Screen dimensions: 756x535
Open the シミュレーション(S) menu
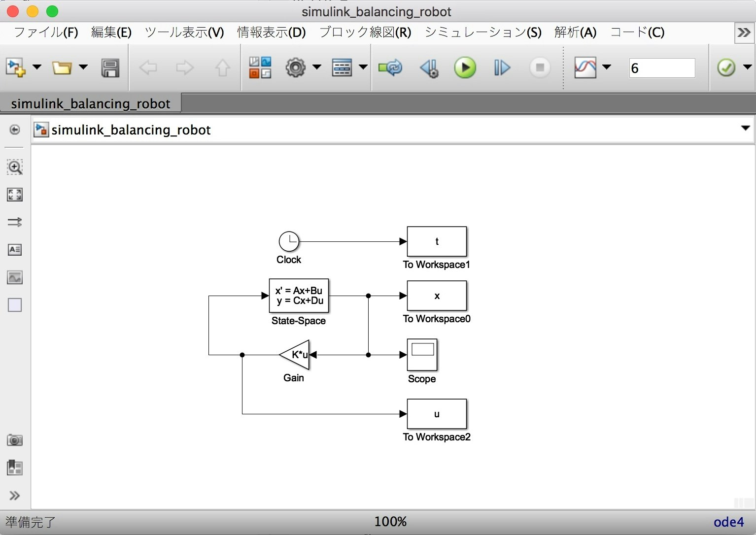pyautogui.click(x=483, y=33)
